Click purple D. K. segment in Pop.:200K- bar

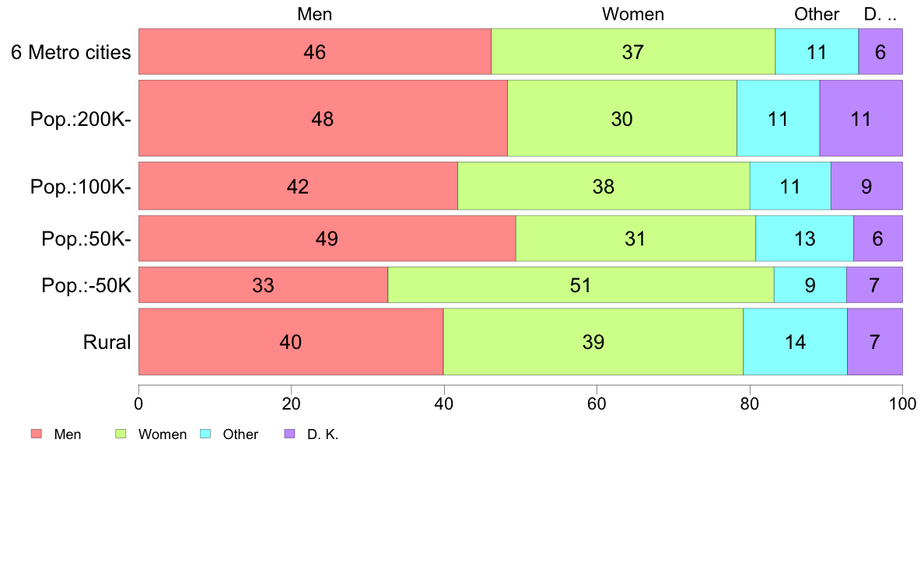click(861, 119)
